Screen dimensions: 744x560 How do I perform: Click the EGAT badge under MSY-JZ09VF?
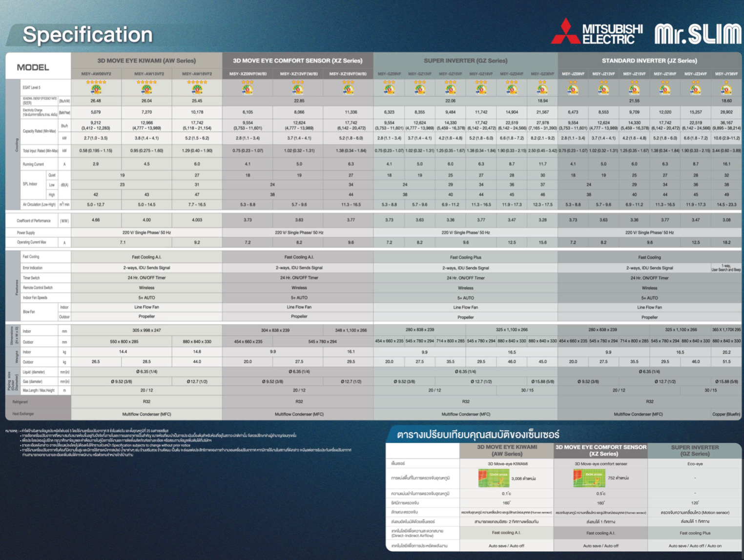(573, 89)
